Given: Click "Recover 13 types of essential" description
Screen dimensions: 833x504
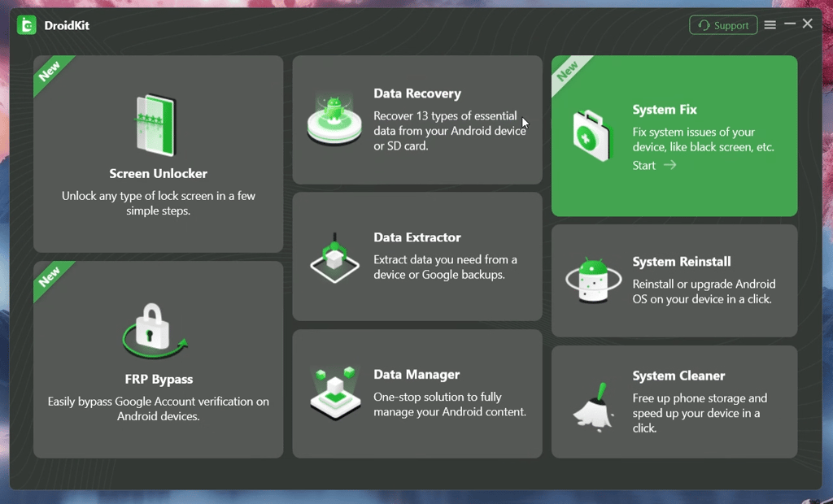Looking at the screenshot, I should click(449, 131).
